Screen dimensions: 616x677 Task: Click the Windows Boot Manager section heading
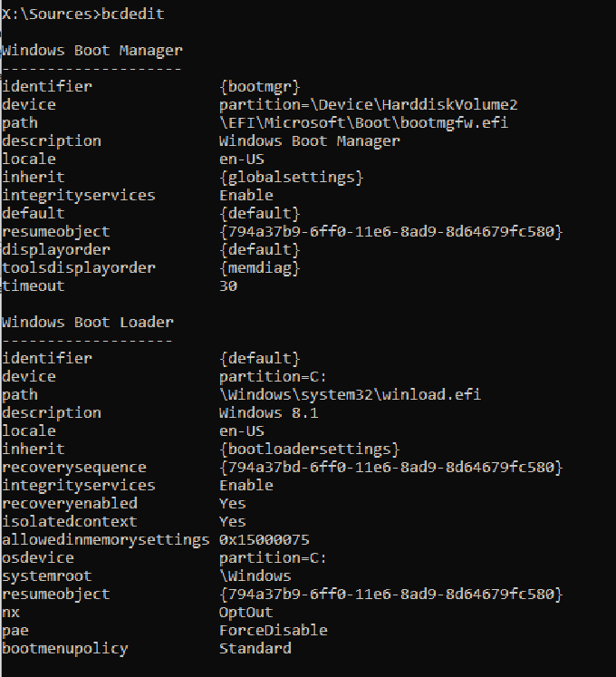click(x=91, y=50)
